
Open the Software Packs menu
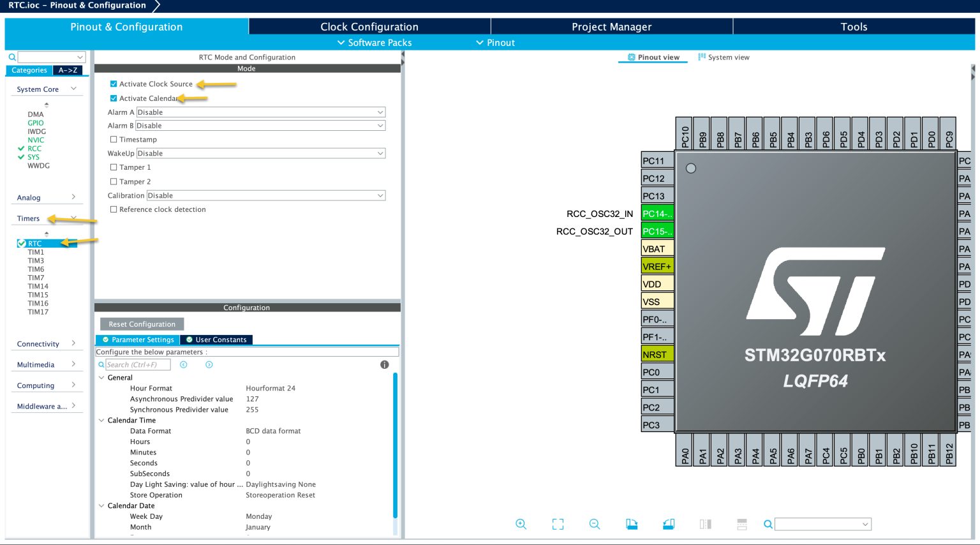click(x=375, y=43)
